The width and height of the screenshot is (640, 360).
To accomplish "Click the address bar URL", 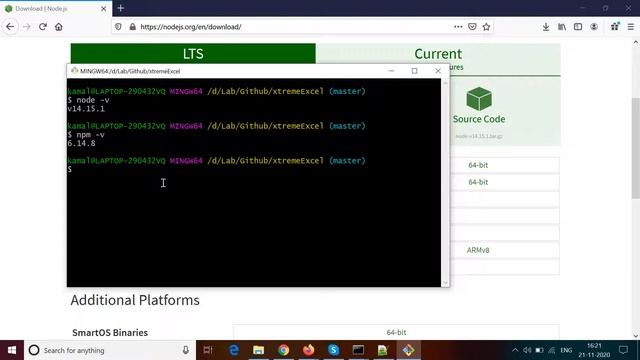I will click(x=191, y=27).
